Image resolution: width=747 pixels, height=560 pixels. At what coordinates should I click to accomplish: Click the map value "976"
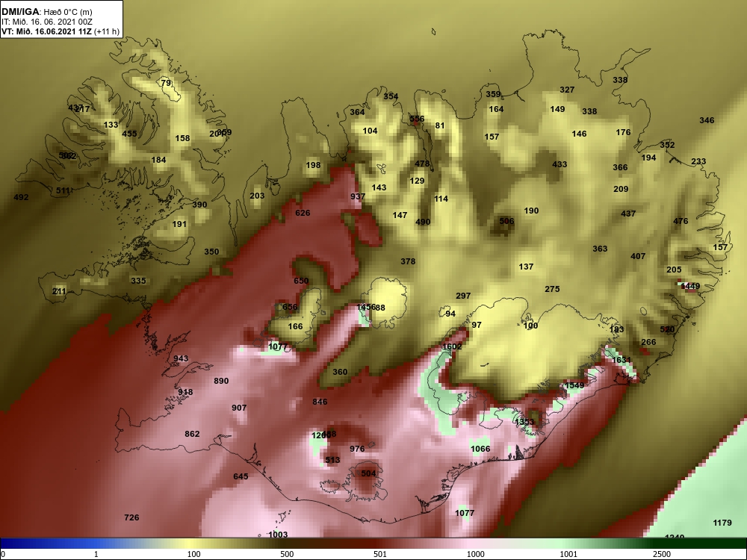click(357, 449)
